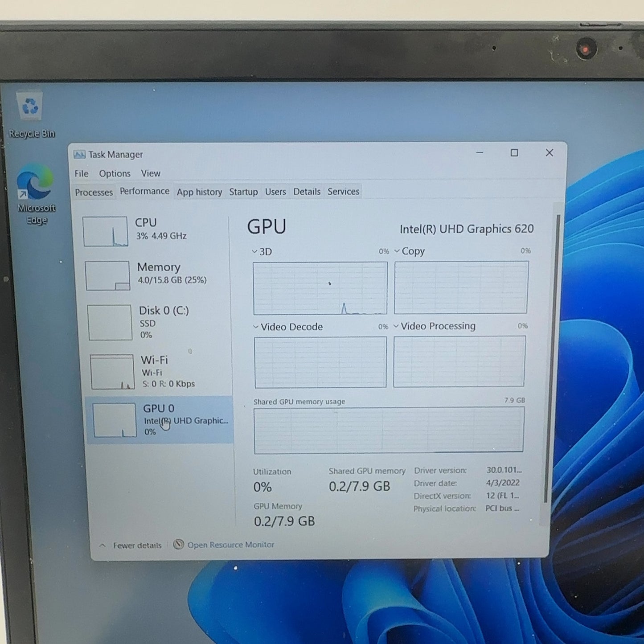
Task: Select the Memory mini graph thumbnail
Action: click(x=107, y=275)
